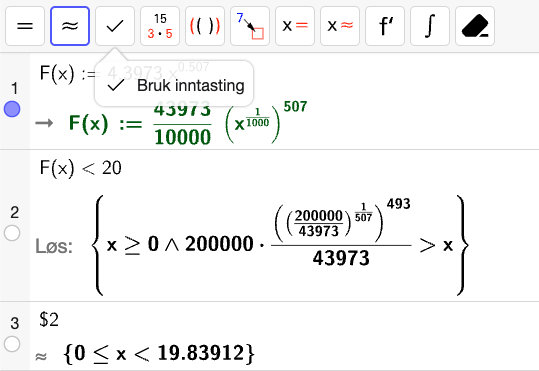The width and height of the screenshot is (539, 371).
Task: Select the Derivative f′ tool
Action: coord(385,26)
